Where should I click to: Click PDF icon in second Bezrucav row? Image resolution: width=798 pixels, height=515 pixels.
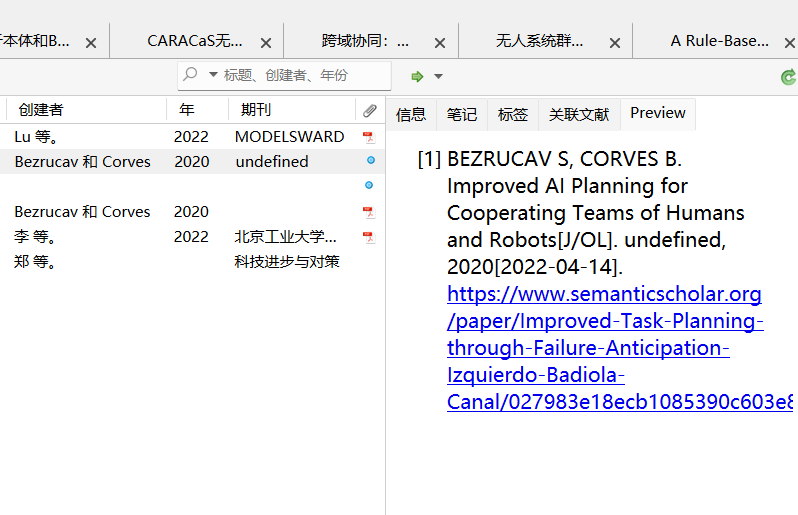point(368,212)
